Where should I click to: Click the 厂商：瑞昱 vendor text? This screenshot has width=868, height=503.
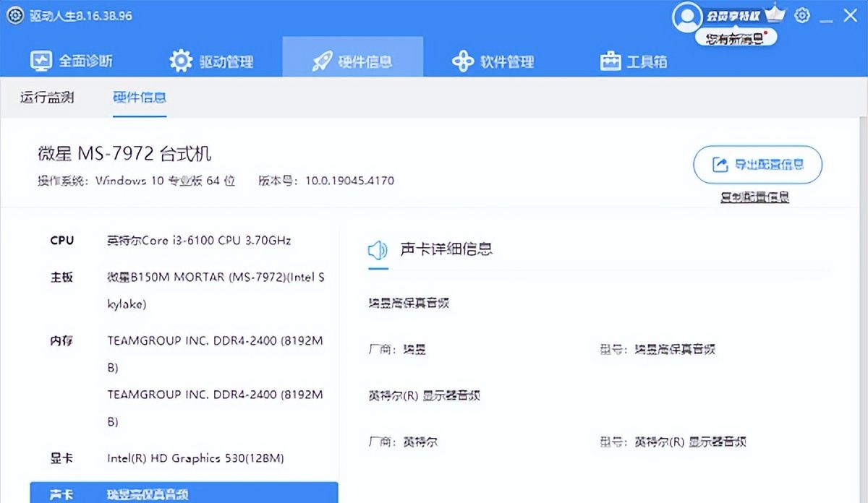(397, 349)
